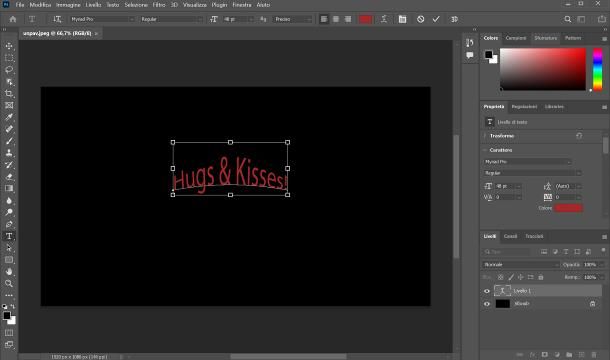Select the Frame tool

[x=9, y=105]
